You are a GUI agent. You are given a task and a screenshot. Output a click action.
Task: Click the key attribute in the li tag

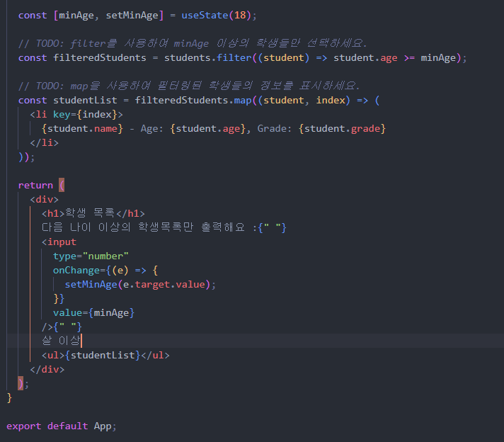(62, 115)
